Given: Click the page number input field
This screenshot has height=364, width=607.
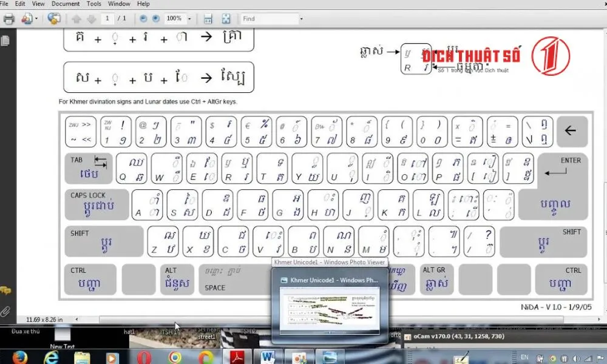Looking at the screenshot, I should [108, 19].
